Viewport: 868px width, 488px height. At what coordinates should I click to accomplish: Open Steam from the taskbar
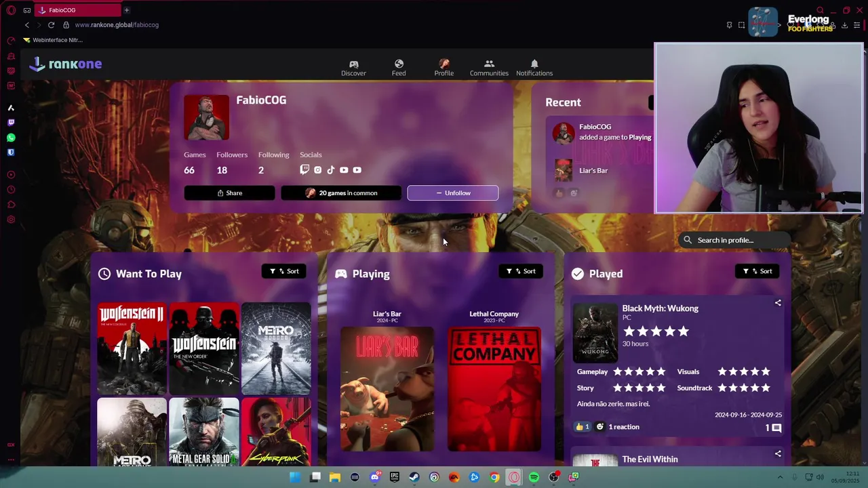pos(414,477)
